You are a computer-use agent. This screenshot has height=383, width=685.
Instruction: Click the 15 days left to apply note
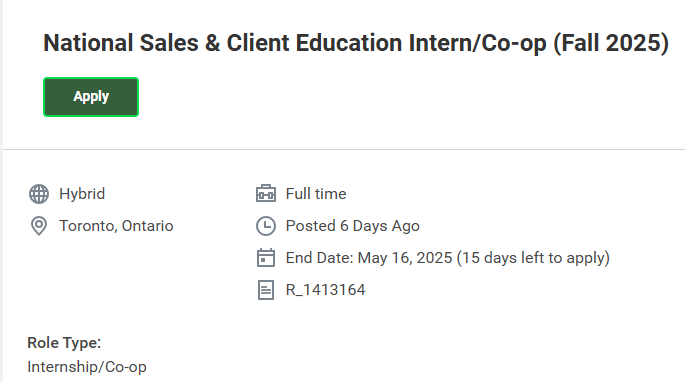(x=533, y=258)
